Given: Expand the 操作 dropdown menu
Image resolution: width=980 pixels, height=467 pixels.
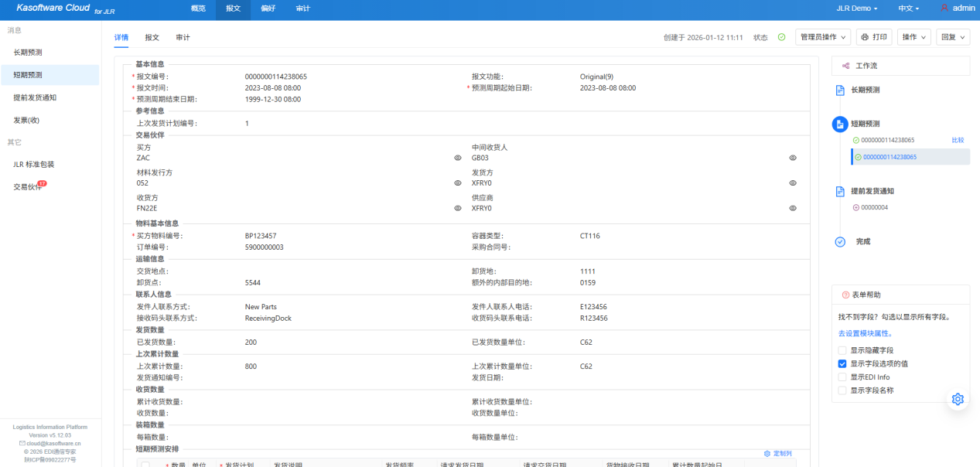Looking at the screenshot, I should pyautogui.click(x=914, y=37).
